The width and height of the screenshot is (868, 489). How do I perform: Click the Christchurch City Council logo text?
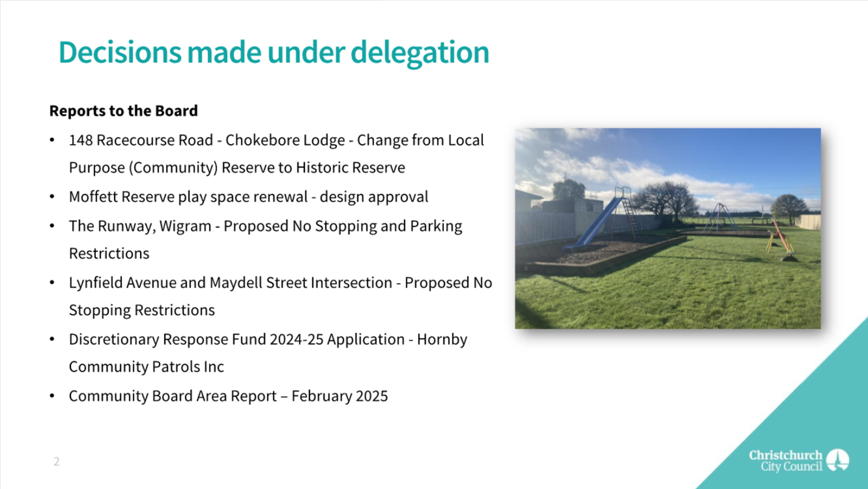pyautogui.click(x=786, y=461)
